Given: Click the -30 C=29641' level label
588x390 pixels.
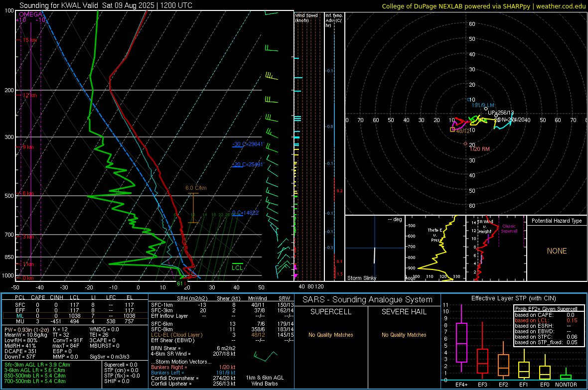Looking at the screenshot, I should click(x=248, y=144).
